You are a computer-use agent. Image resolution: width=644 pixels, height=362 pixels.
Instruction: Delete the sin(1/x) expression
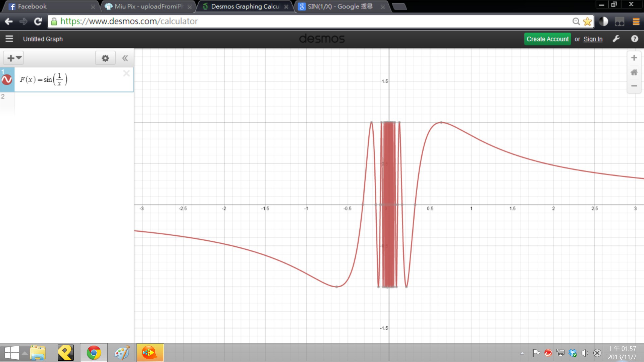point(126,73)
